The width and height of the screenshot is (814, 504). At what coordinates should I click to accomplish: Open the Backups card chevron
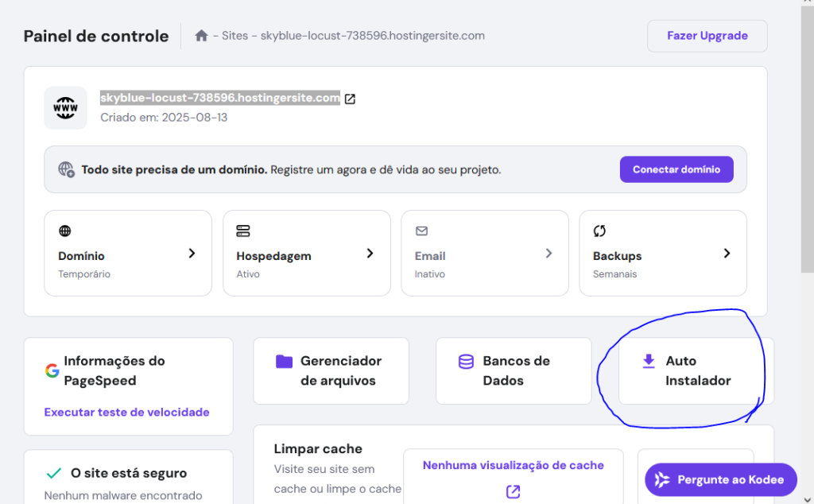(x=727, y=253)
